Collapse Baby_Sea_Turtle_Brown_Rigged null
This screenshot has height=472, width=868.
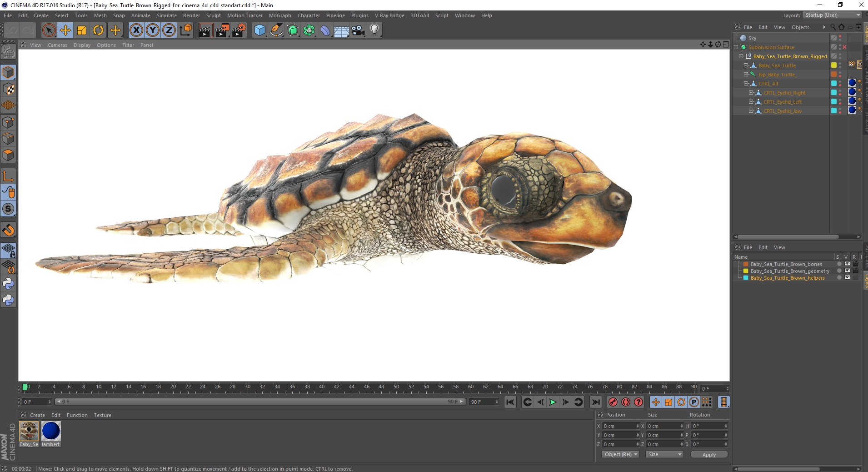tap(741, 56)
